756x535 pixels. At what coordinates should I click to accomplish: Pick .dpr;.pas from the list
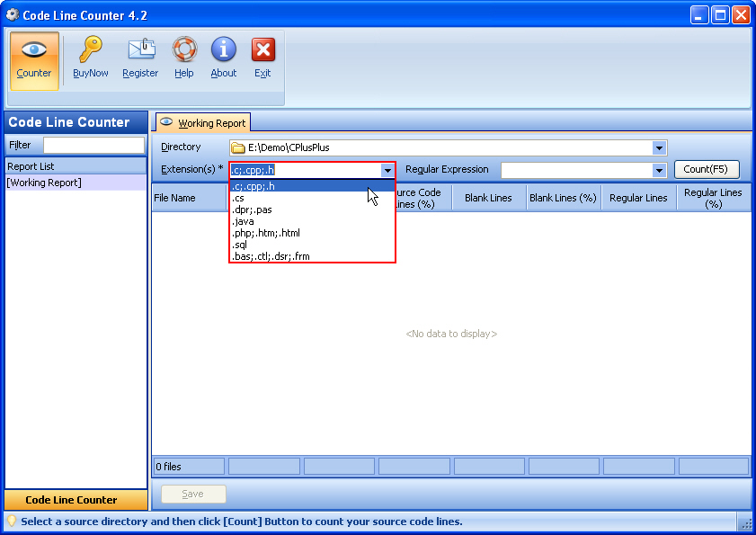(252, 210)
